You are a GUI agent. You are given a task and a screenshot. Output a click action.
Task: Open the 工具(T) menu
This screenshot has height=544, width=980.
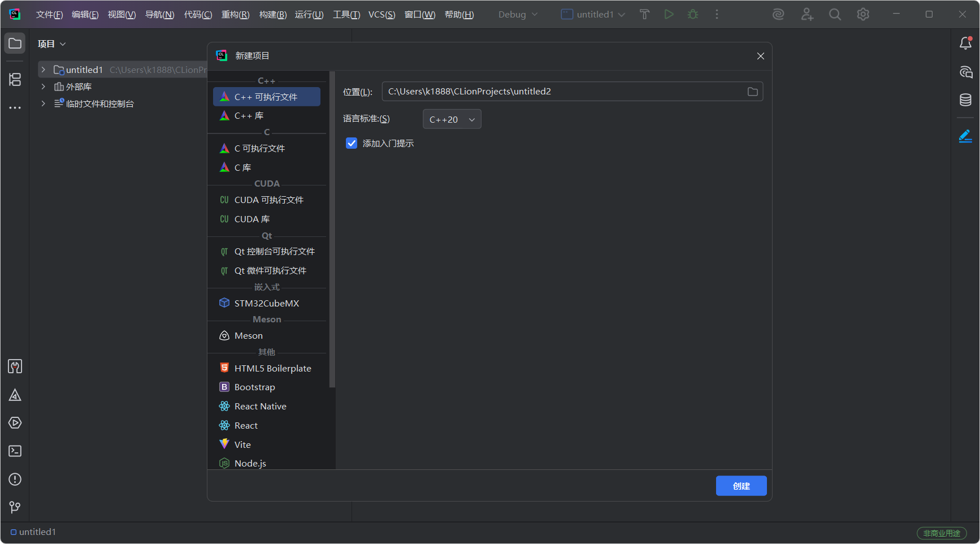[346, 15]
